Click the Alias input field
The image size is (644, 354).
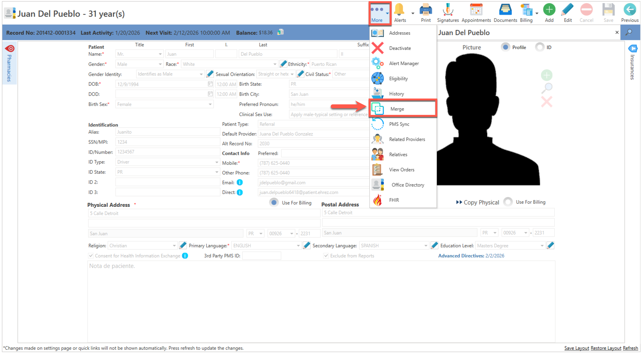coord(168,132)
